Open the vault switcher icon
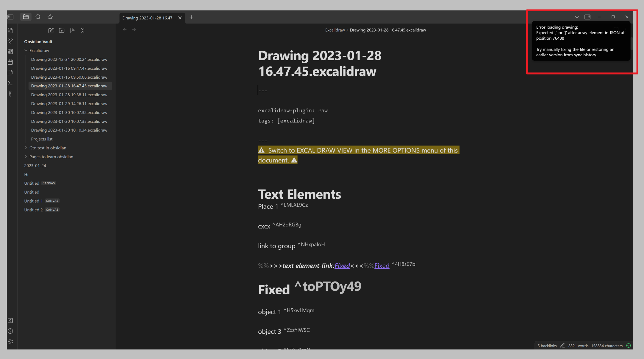Image resolution: width=644 pixels, height=359 pixels. pyautogui.click(x=10, y=320)
